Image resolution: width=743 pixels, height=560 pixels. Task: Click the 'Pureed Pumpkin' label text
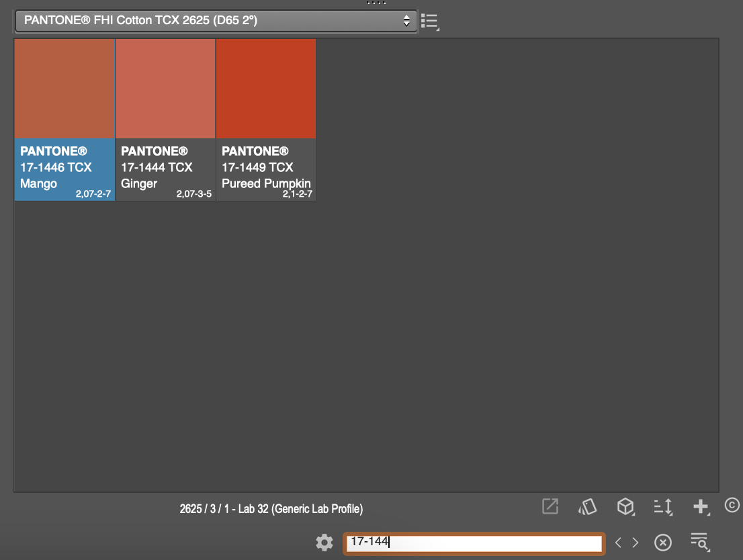[266, 183]
